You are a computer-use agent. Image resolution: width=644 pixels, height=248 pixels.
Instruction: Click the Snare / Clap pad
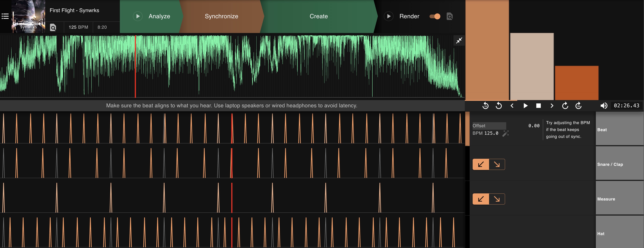coord(620,163)
